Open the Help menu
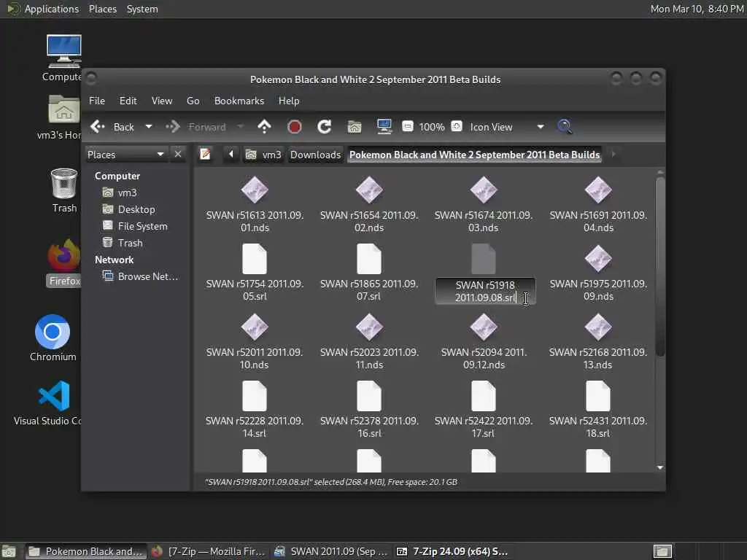Viewport: 747px width, 560px height. click(289, 101)
